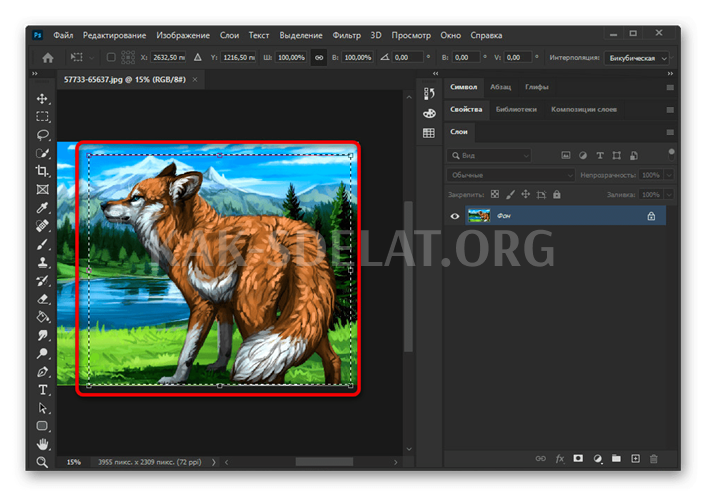Toggle lock position icon
Screen dimensions: 706x496
525,194
